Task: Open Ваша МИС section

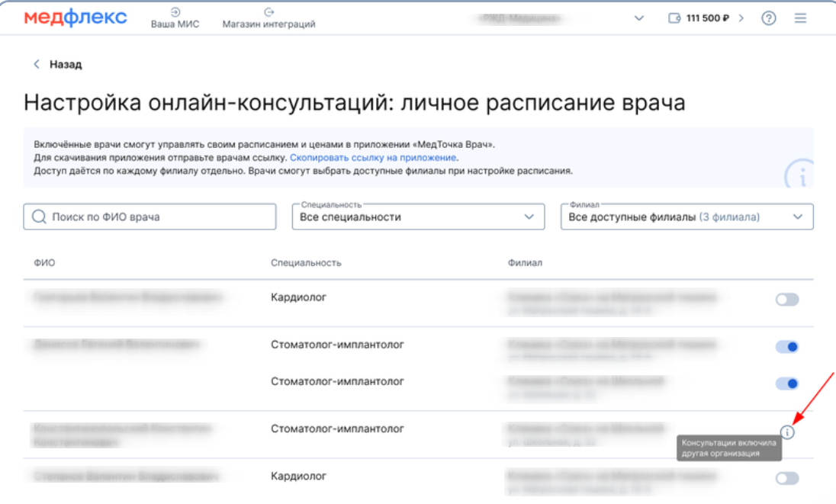Action: click(175, 18)
